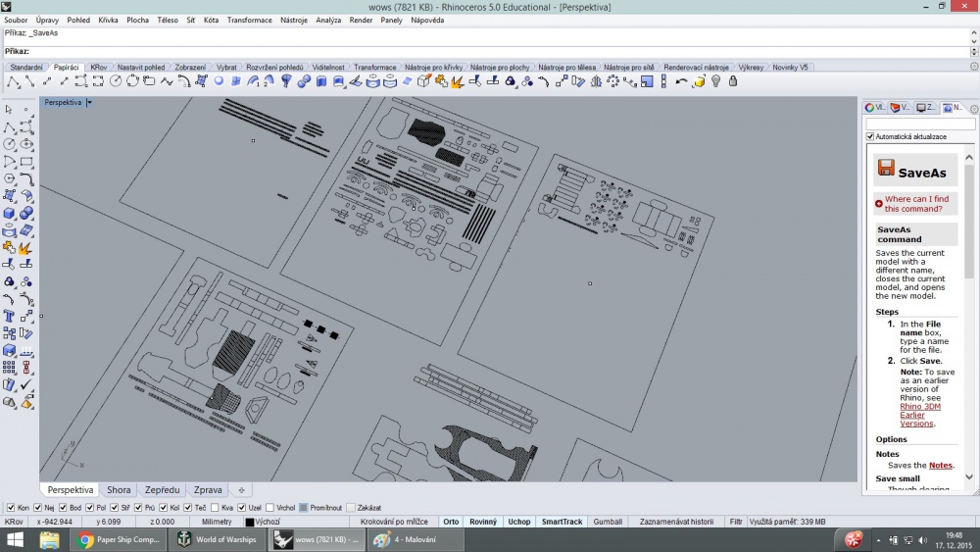The width and height of the screenshot is (980, 552).
Task: Click the black Výchozí layer color swatch
Action: (x=249, y=522)
